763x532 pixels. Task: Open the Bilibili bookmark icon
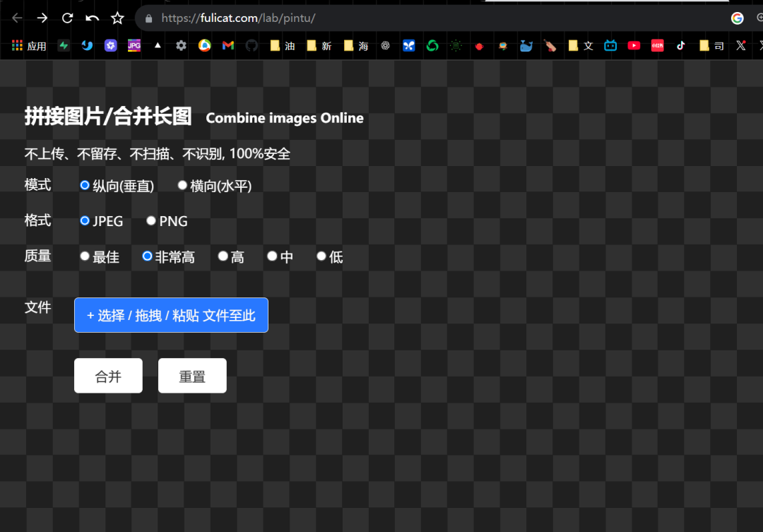click(610, 45)
